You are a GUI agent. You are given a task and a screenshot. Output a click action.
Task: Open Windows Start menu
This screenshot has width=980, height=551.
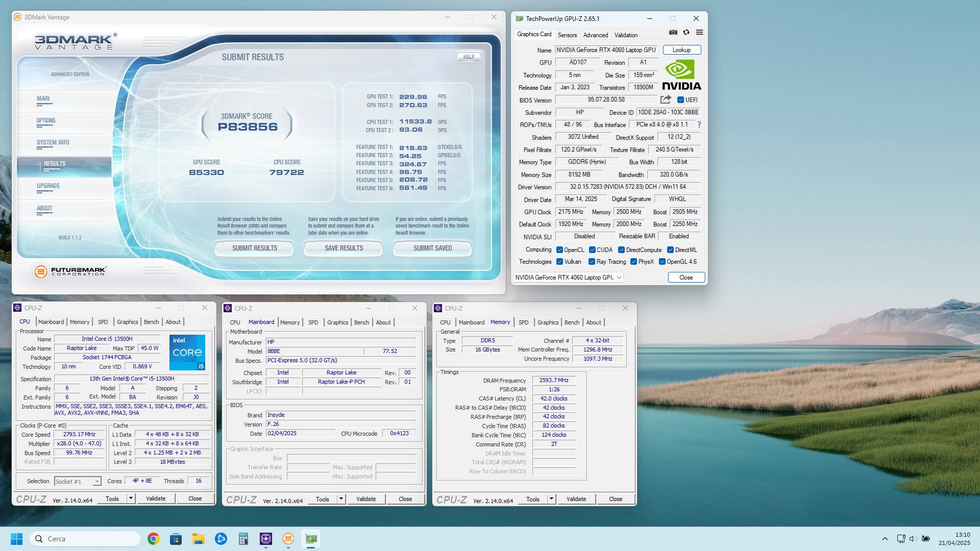tap(16, 539)
